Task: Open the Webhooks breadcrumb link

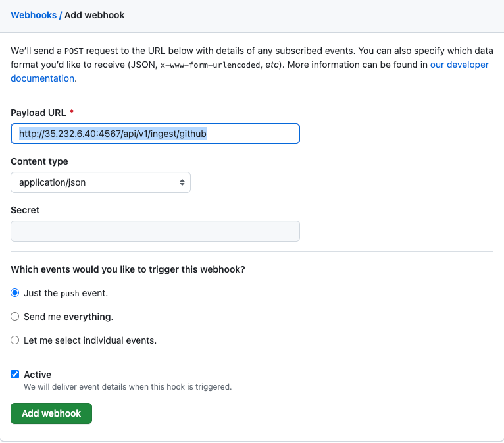Action: click(x=34, y=15)
